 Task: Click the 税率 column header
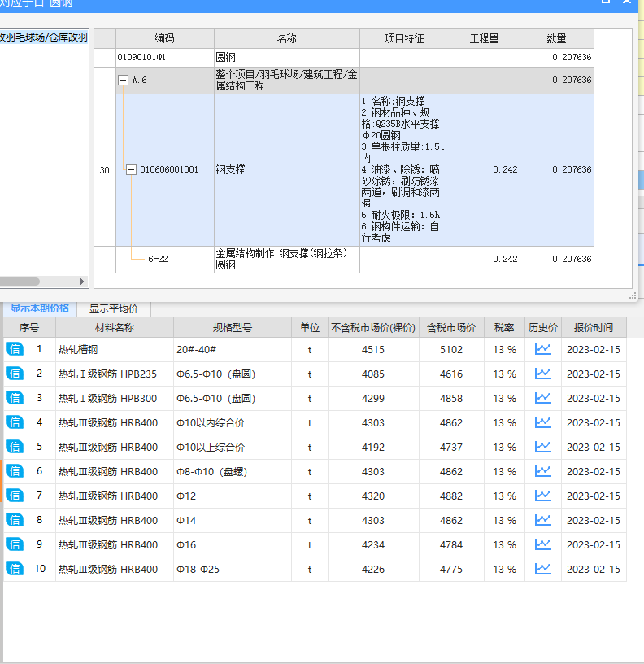504,327
